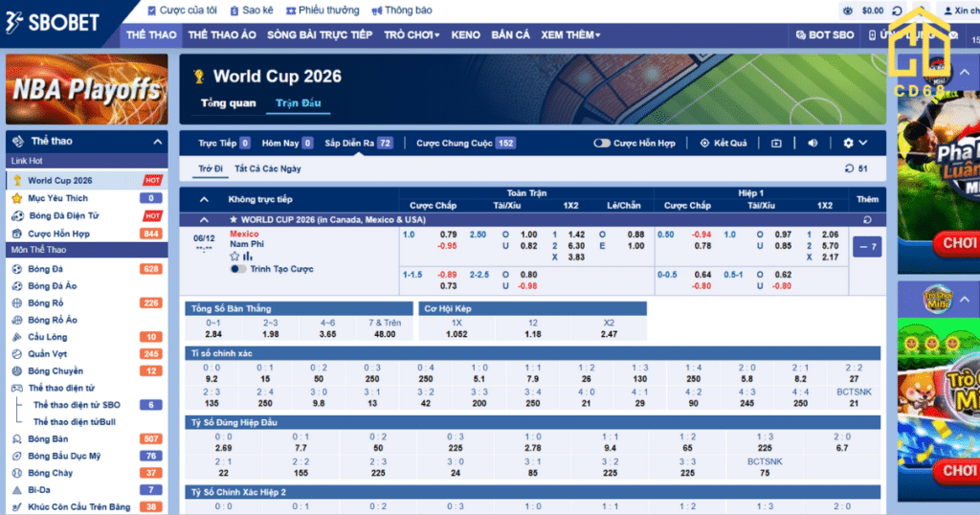980x515 pixels.
Task: Refresh the $0.00 balance icon
Action: pos(897,11)
